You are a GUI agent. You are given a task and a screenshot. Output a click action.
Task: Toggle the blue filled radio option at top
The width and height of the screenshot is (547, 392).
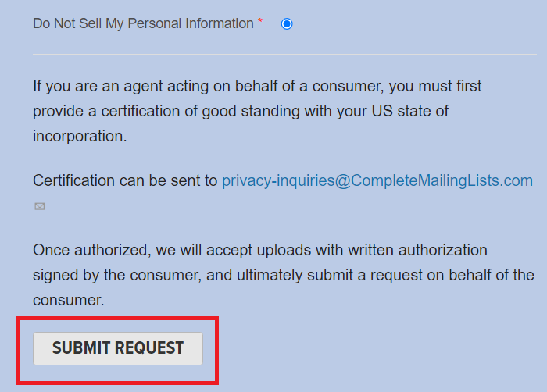(x=287, y=23)
